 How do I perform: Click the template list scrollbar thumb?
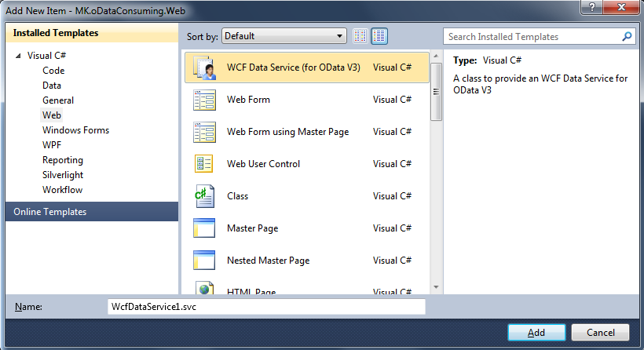pyautogui.click(x=436, y=92)
